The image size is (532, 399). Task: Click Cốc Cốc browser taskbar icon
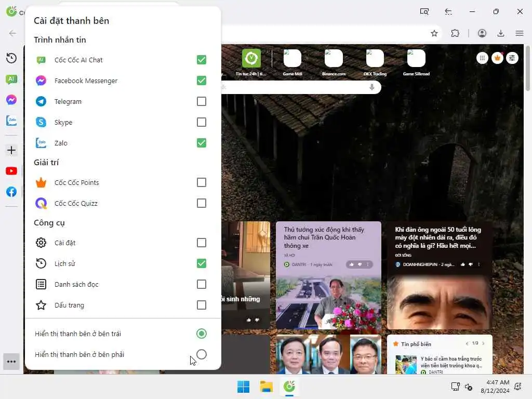pyautogui.click(x=289, y=387)
